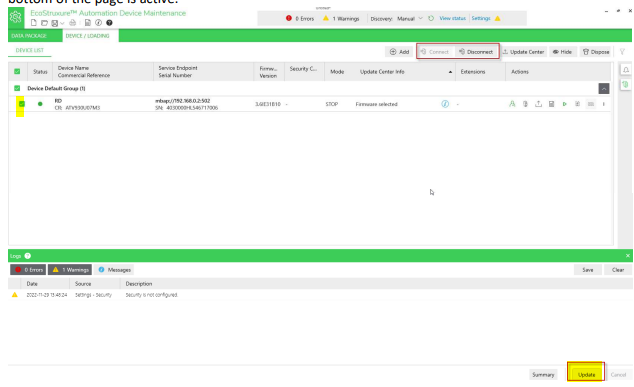Close the Logs panel with the X

628,256
